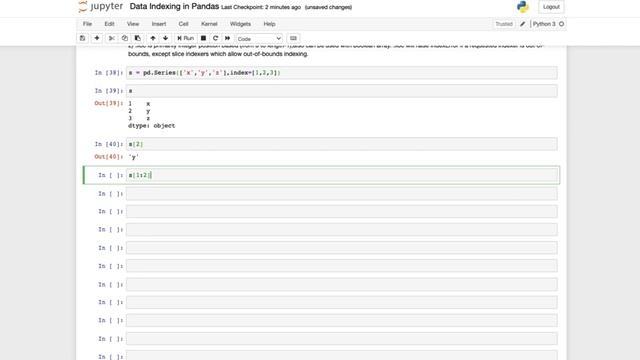Restart the kernel icon
640x360 pixels.
coord(215,38)
